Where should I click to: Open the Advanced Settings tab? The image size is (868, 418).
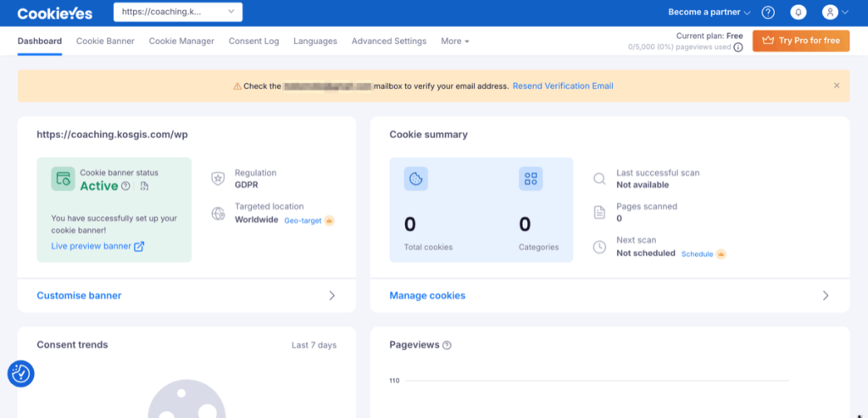point(389,41)
